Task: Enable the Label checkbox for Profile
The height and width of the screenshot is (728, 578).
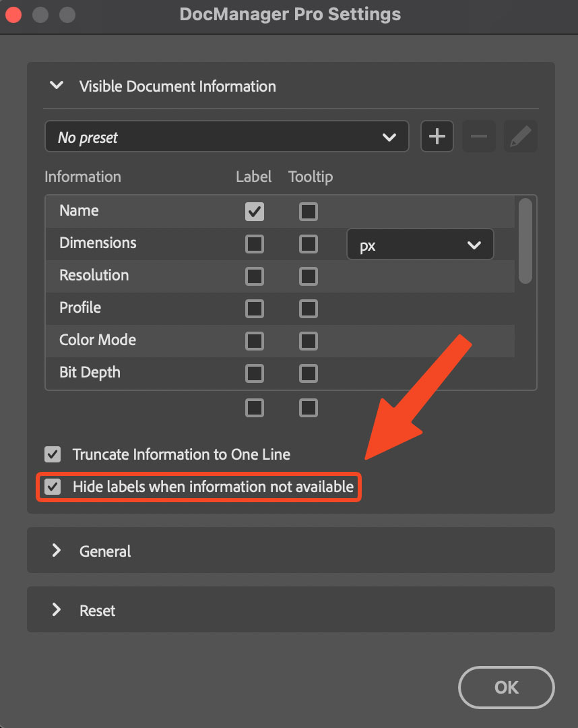Action: point(254,308)
